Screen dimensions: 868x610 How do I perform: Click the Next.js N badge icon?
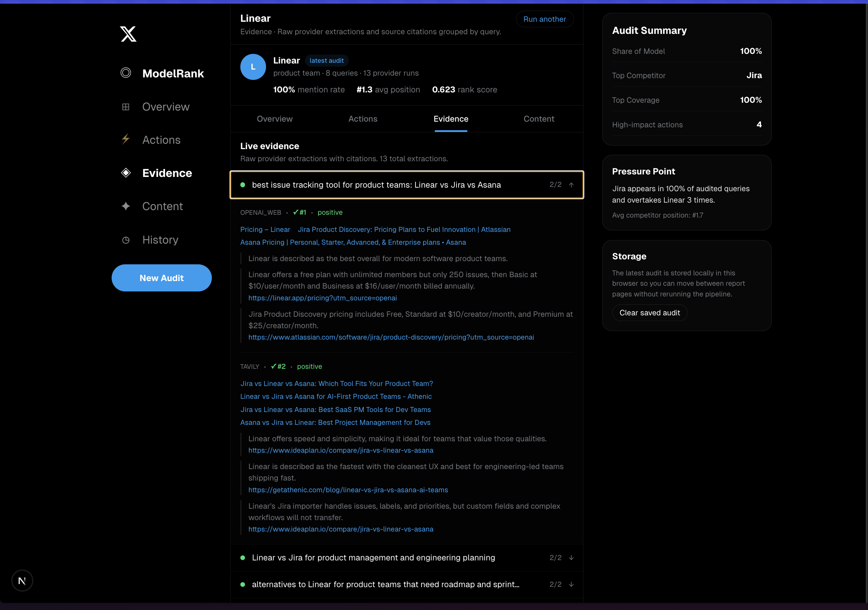click(22, 580)
